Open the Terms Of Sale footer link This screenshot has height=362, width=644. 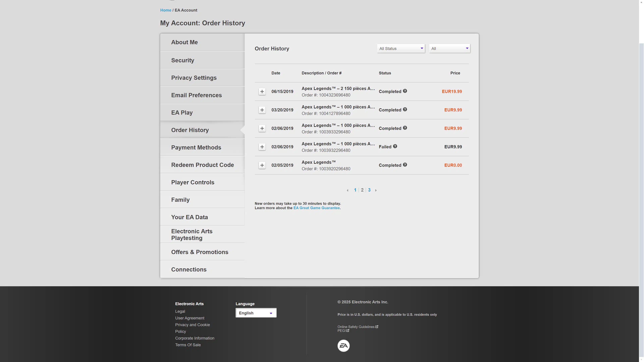188,345
